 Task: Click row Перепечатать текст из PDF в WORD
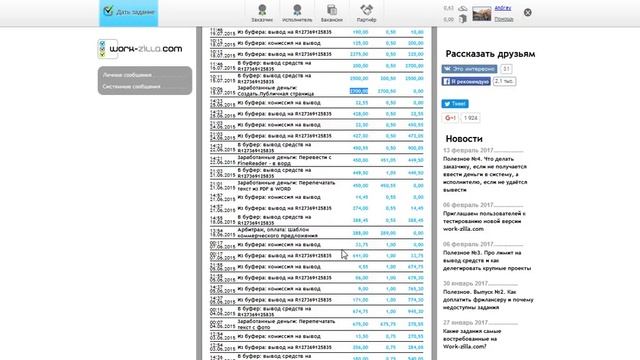pyautogui.click(x=317, y=186)
